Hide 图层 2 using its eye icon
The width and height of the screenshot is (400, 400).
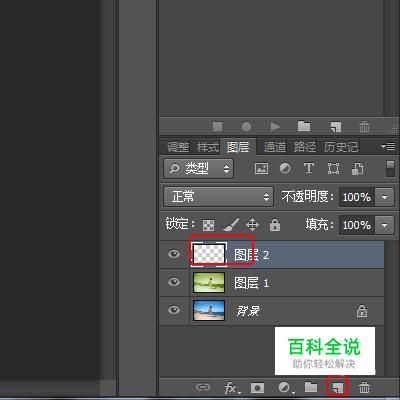click(x=174, y=254)
